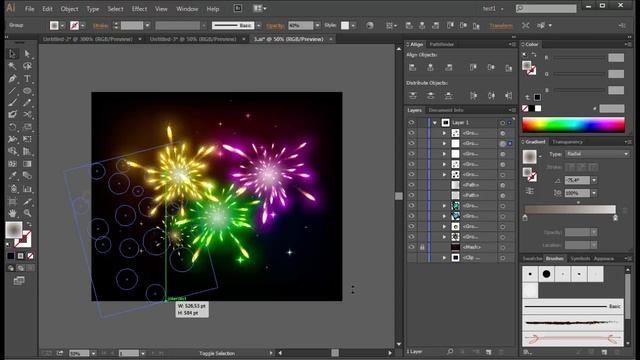Click the gradient slider bar
Viewport: 640px width, 360px height.
[570, 209]
